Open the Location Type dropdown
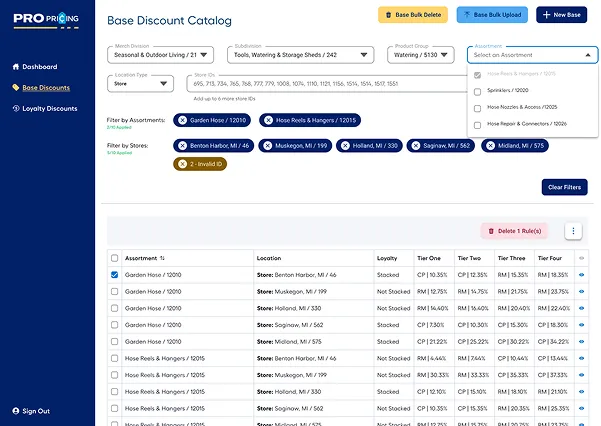Image resolution: width=601 pixels, height=426 pixels. coord(140,84)
